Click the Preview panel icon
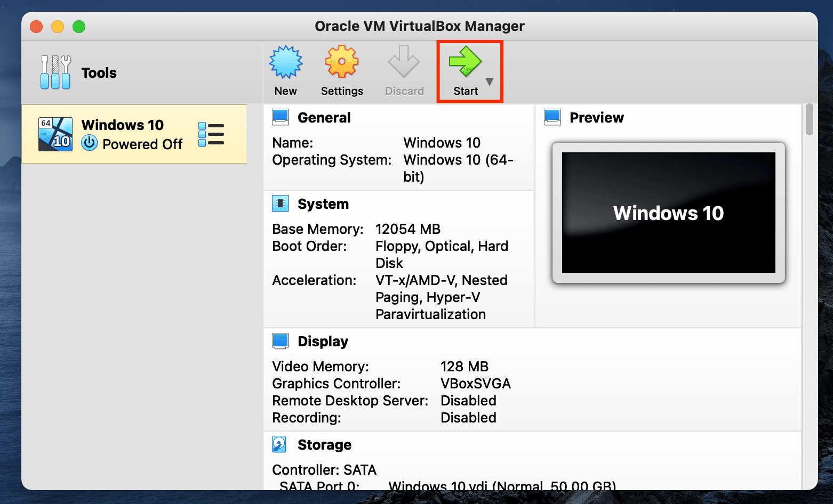This screenshot has height=504, width=833. 553,116
